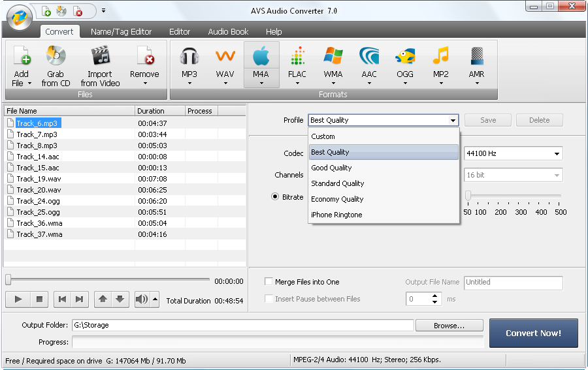Click the Remove file icon

(x=145, y=55)
